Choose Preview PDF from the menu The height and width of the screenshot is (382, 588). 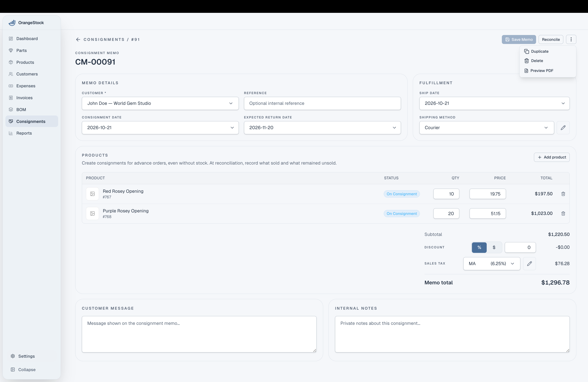[548, 71]
